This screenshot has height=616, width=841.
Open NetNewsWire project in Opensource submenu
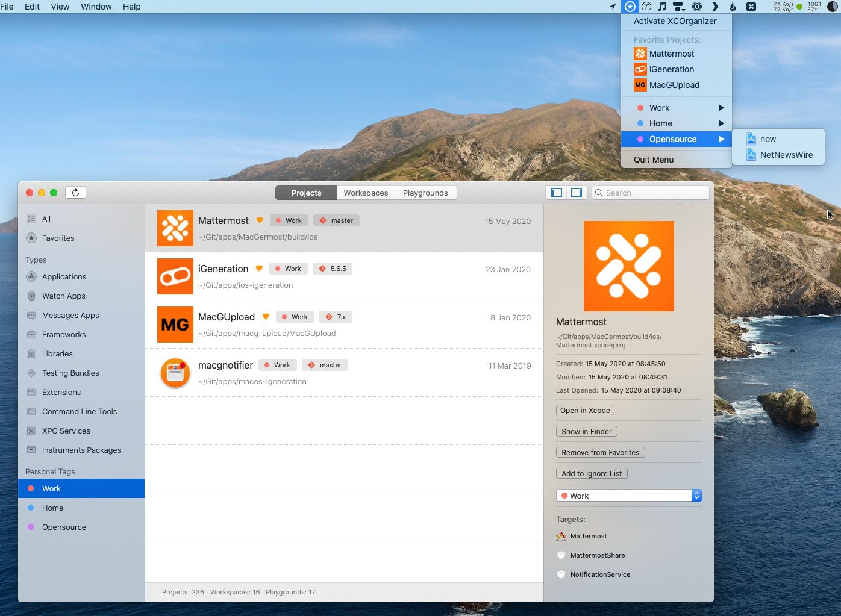[778, 155]
